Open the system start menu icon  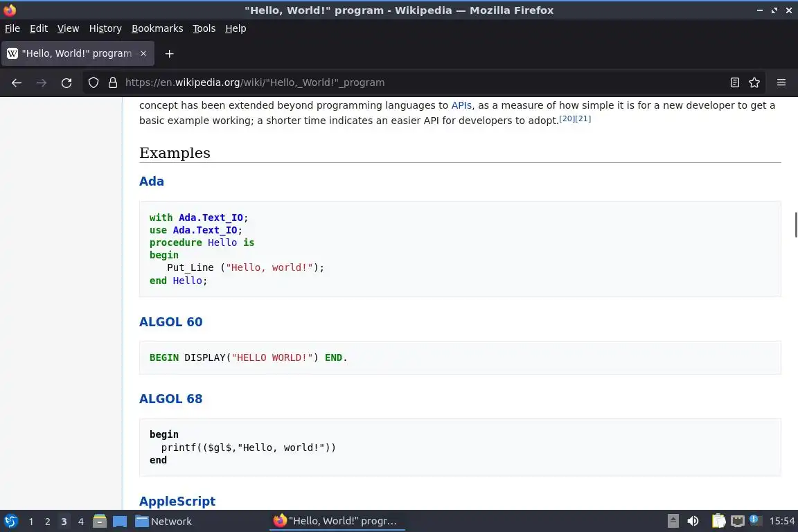[x=10, y=522]
